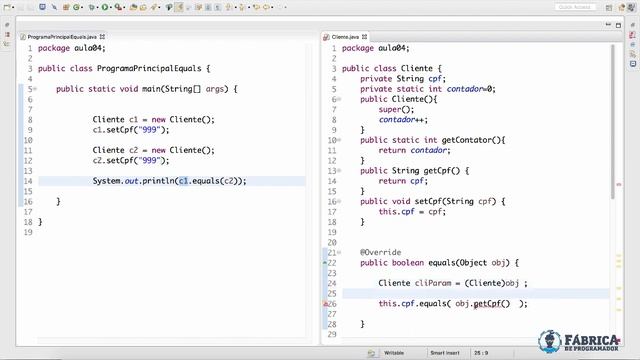
Task: Click the Open Task folder icon
Action: pyautogui.click(x=143, y=7)
